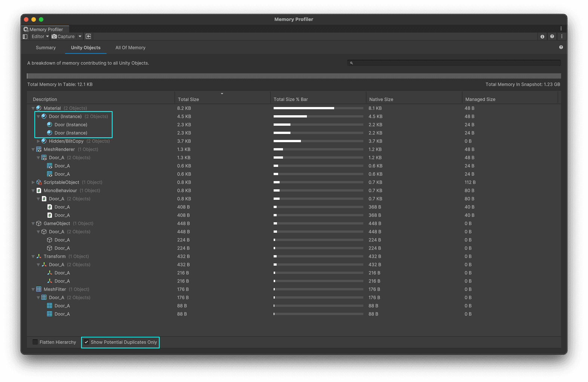Select the ScriptableObject row label

coord(61,183)
